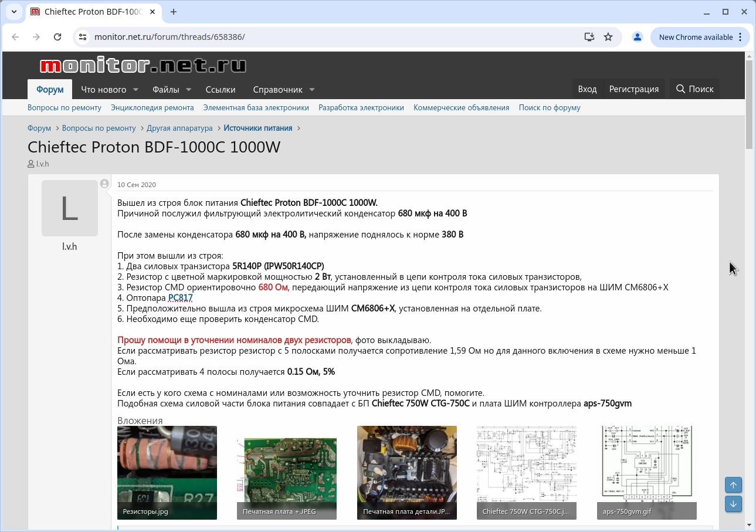The image size is (756, 532).
Task: Install the site as an app icon
Action: coord(589,37)
